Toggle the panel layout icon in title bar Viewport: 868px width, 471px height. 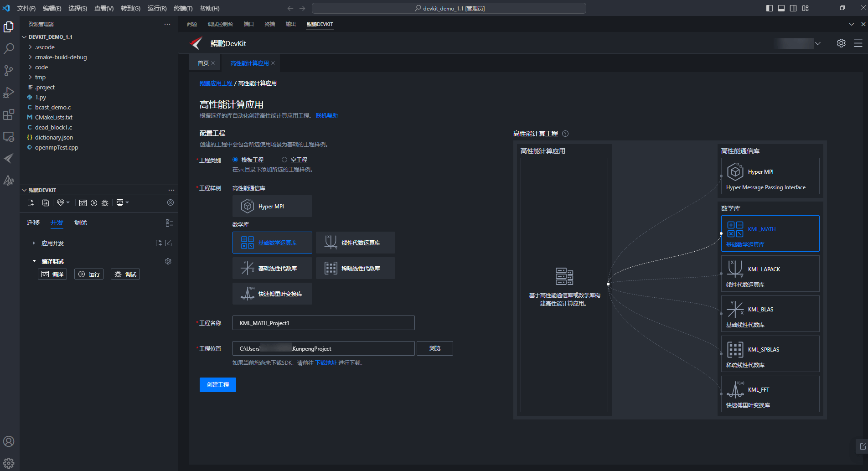[x=781, y=8]
